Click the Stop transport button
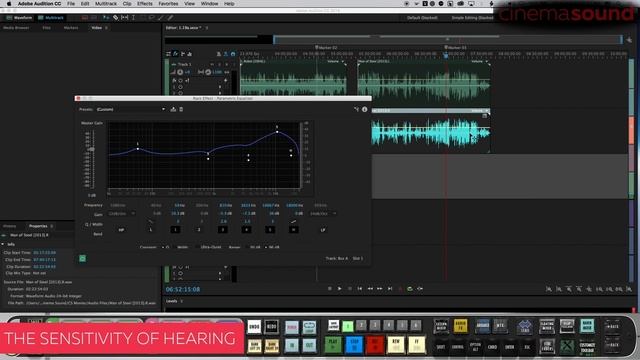The width and height of the screenshot is (640, 360). click(x=329, y=289)
